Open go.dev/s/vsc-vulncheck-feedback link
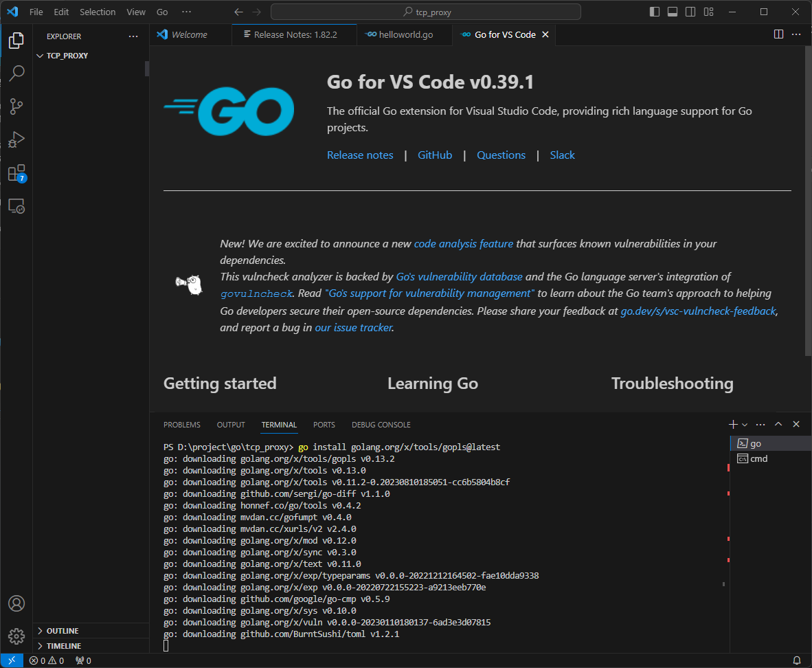Image resolution: width=812 pixels, height=668 pixels. pos(698,311)
